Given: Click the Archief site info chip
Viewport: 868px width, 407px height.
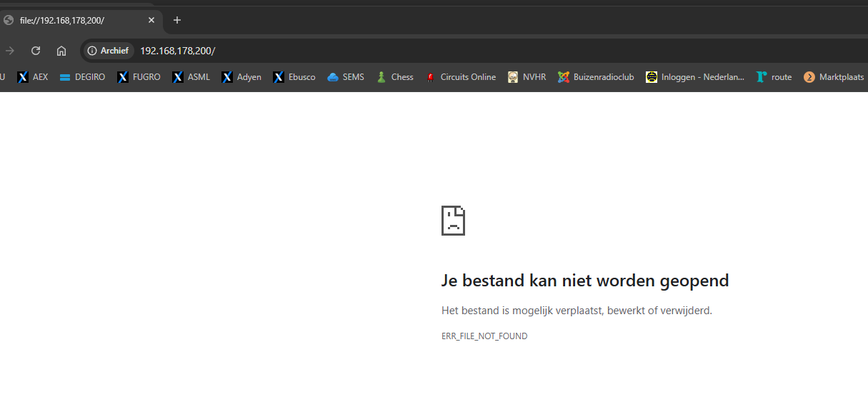Looking at the screenshot, I should tap(109, 51).
